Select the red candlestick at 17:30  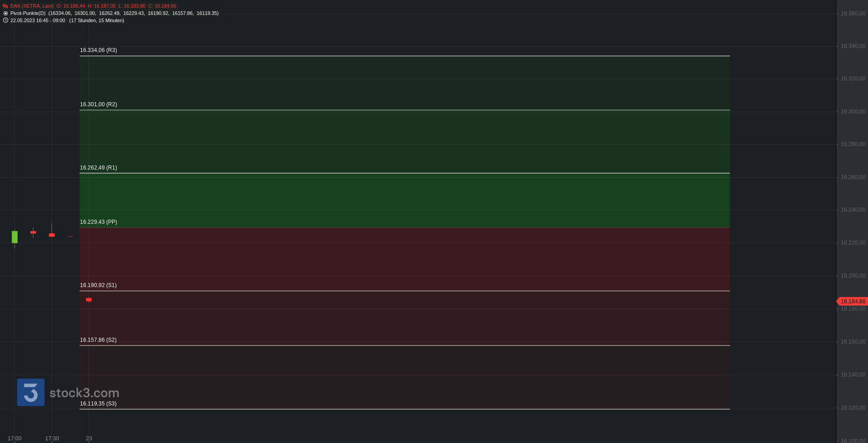point(52,235)
